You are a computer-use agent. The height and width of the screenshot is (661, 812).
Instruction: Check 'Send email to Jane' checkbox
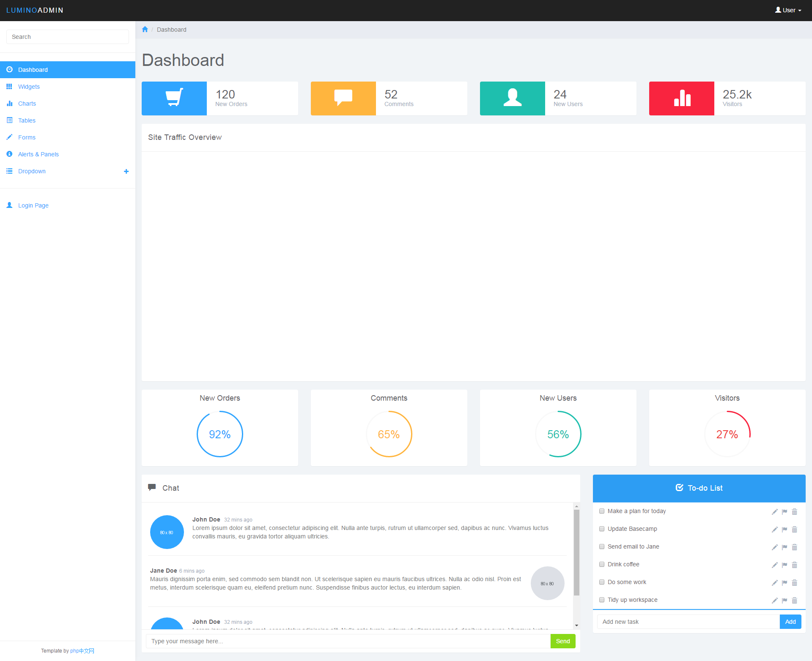tap(602, 546)
